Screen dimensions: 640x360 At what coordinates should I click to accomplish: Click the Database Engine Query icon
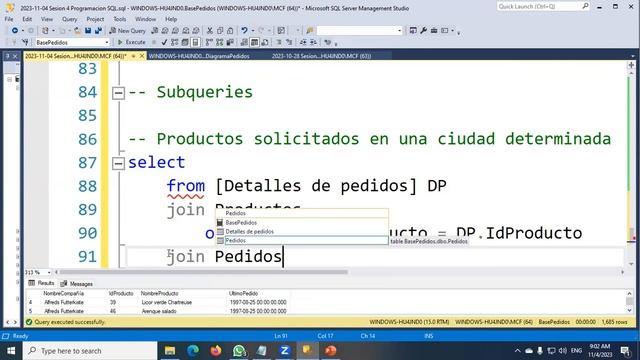tap(155, 31)
